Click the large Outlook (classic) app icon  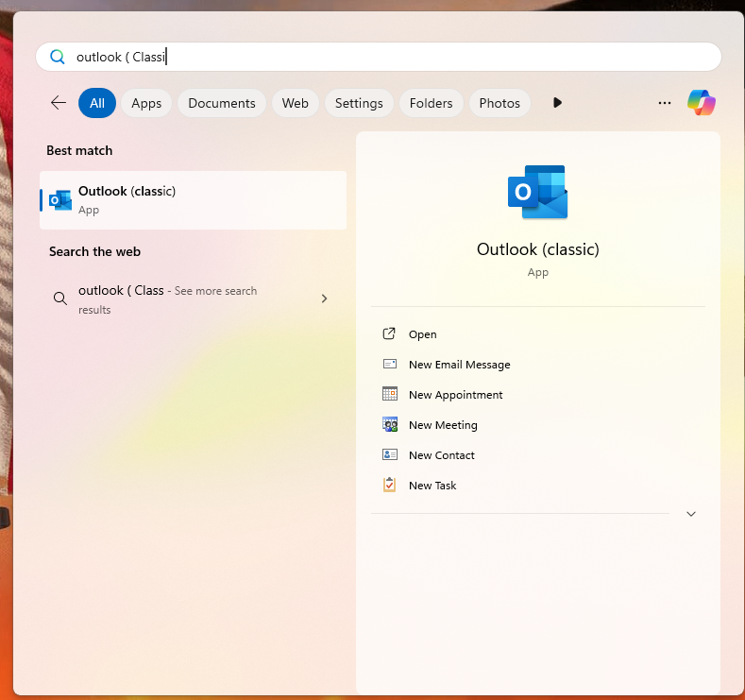click(x=537, y=193)
